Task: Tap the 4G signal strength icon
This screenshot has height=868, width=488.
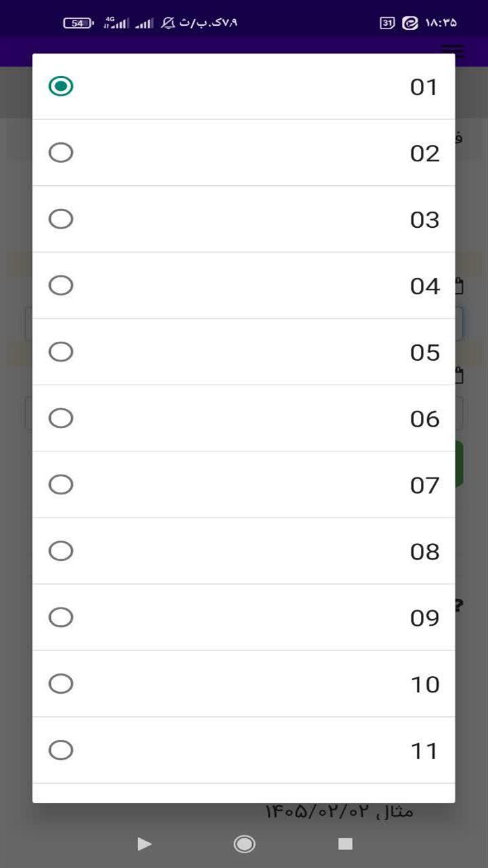Action: point(116,23)
